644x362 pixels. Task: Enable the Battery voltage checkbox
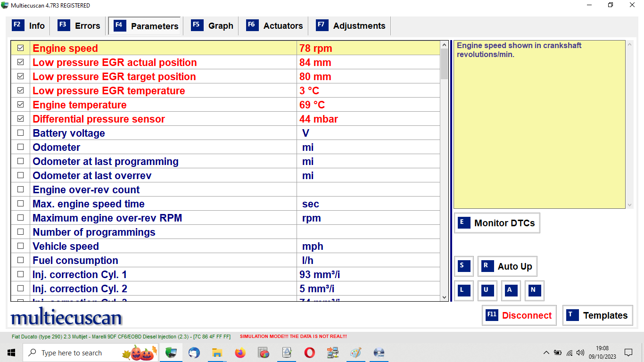point(20,133)
